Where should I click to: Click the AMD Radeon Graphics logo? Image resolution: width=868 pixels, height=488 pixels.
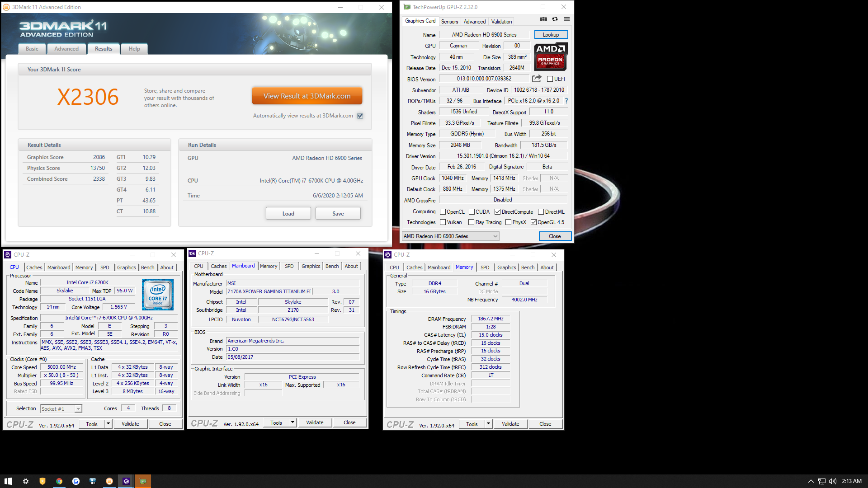pyautogui.click(x=550, y=57)
